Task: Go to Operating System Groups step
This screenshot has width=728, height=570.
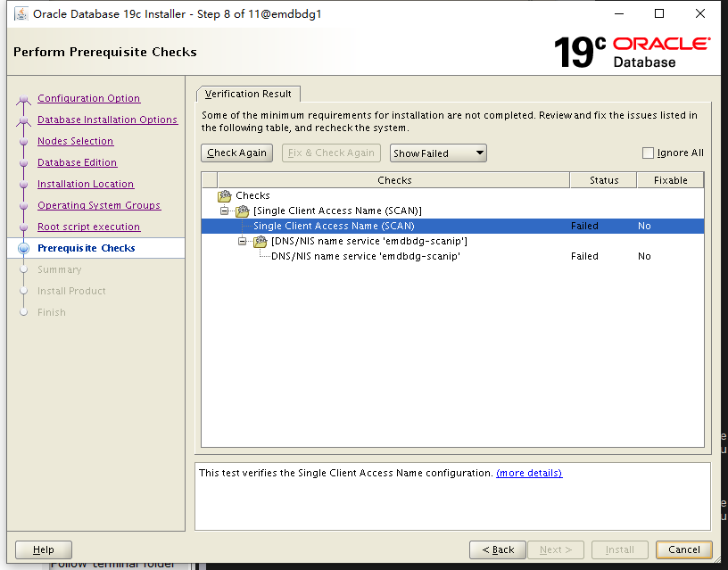Action: 99,205
